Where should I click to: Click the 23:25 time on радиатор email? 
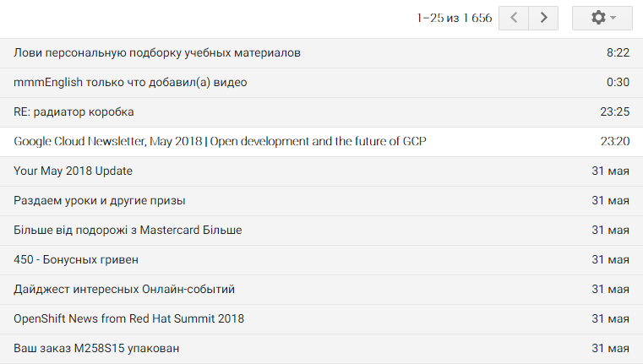pyautogui.click(x=615, y=112)
